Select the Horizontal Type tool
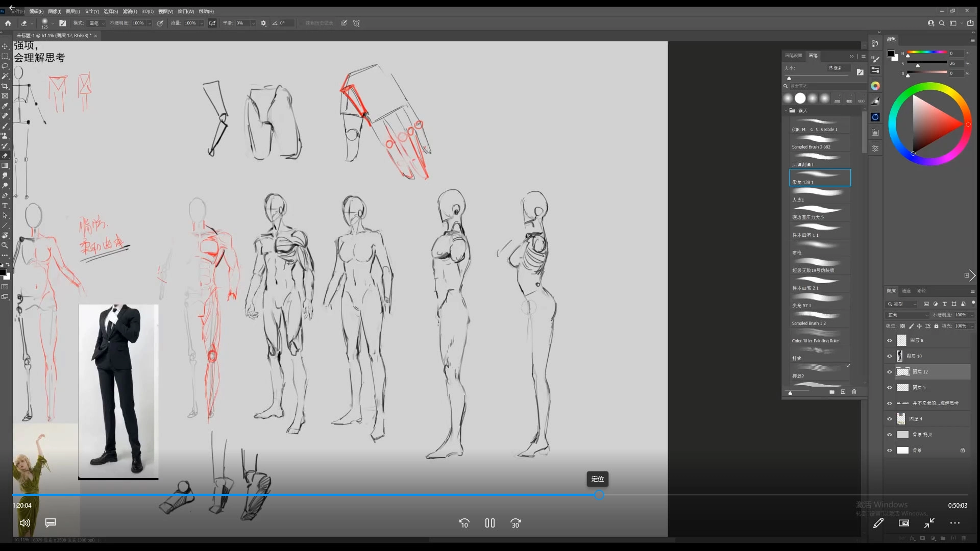Image resolution: width=980 pixels, height=551 pixels. (x=5, y=206)
